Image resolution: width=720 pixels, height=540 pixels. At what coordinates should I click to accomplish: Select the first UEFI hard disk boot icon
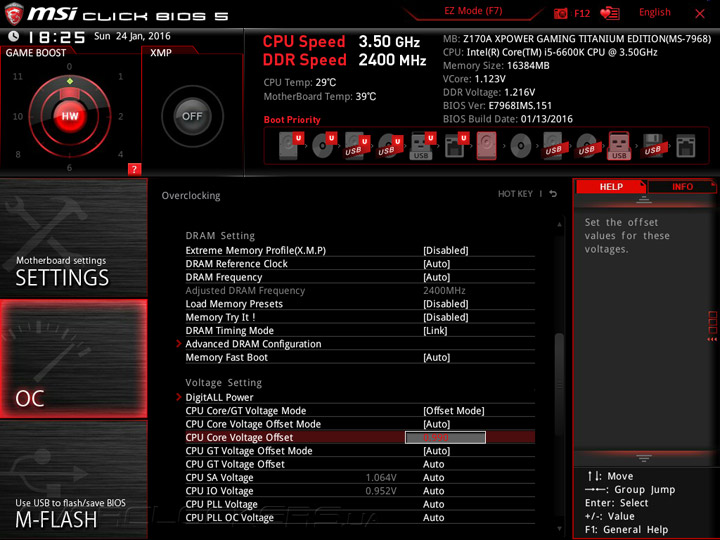[x=290, y=145]
